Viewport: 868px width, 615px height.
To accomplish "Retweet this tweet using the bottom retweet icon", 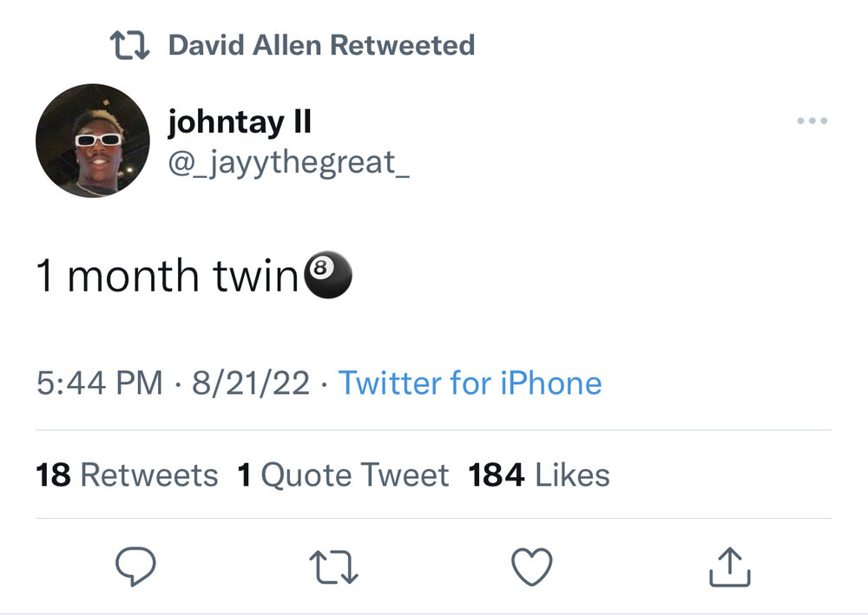I will (334, 567).
